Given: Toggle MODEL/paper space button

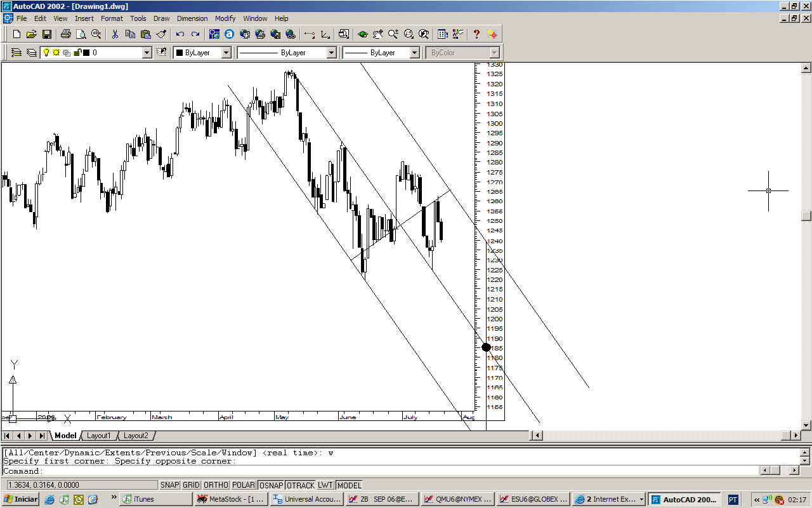Looking at the screenshot, I should [349, 485].
